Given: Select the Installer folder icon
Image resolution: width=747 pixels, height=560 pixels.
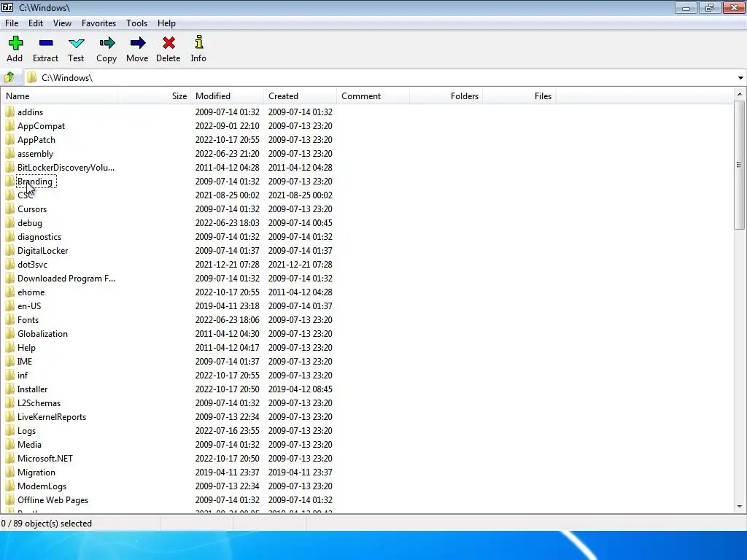Looking at the screenshot, I should [9, 389].
